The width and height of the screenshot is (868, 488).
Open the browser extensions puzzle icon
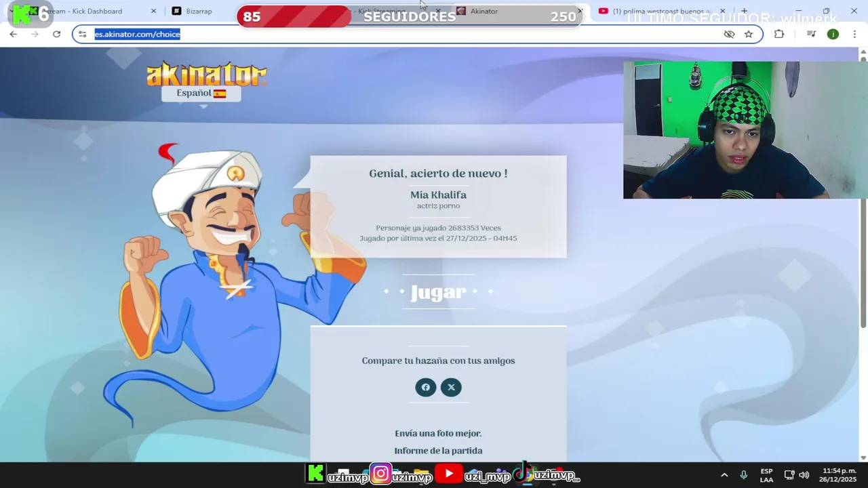(x=779, y=34)
